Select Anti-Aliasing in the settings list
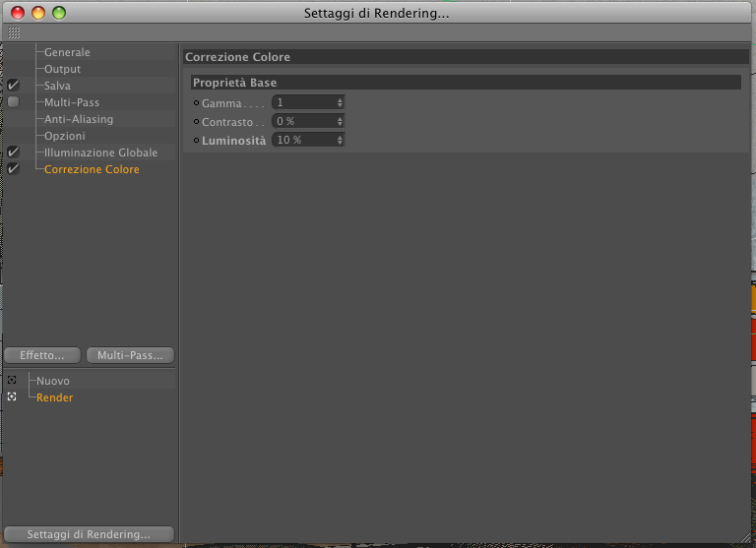 coord(79,119)
